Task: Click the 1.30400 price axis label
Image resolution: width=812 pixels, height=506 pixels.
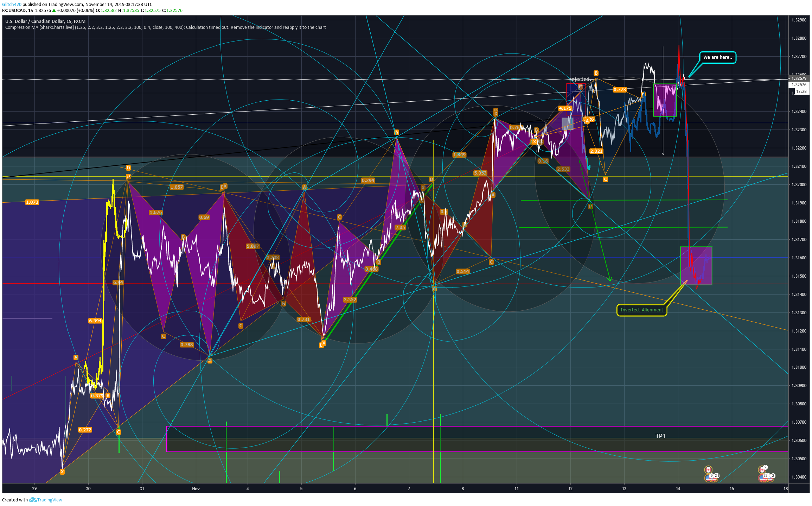Action: 799,477
